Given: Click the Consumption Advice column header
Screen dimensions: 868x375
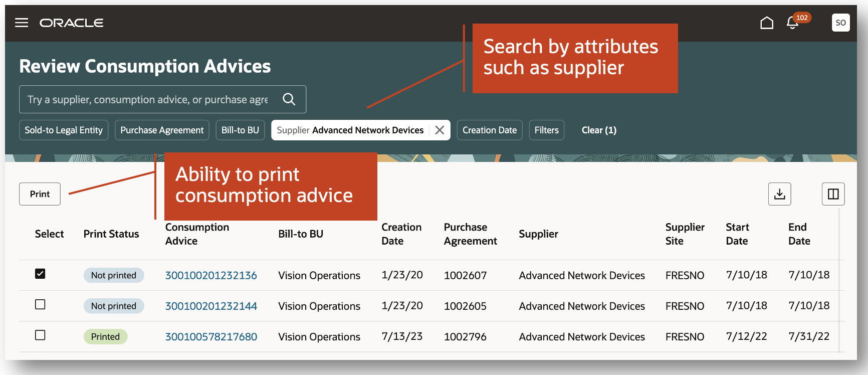Looking at the screenshot, I should coord(197,234).
